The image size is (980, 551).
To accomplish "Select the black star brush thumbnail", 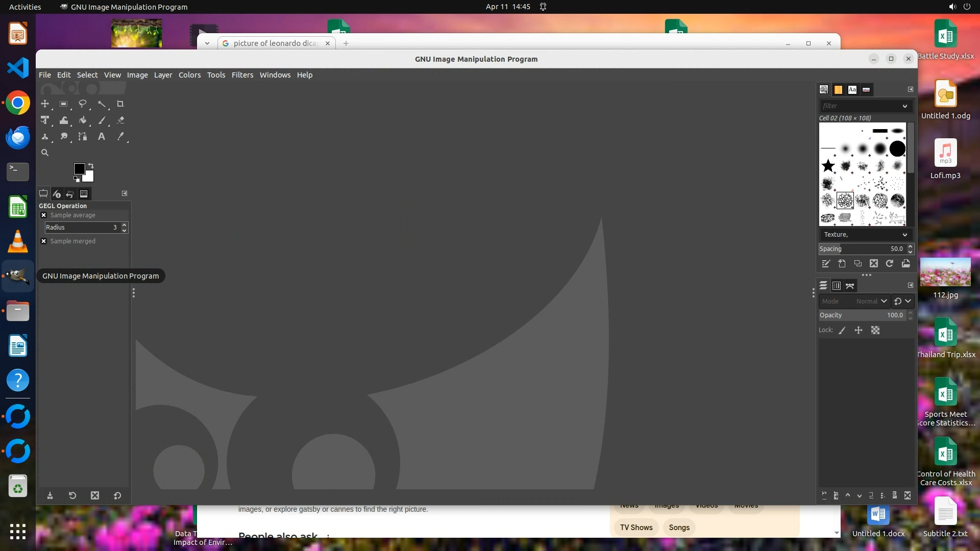I will pos(828,166).
